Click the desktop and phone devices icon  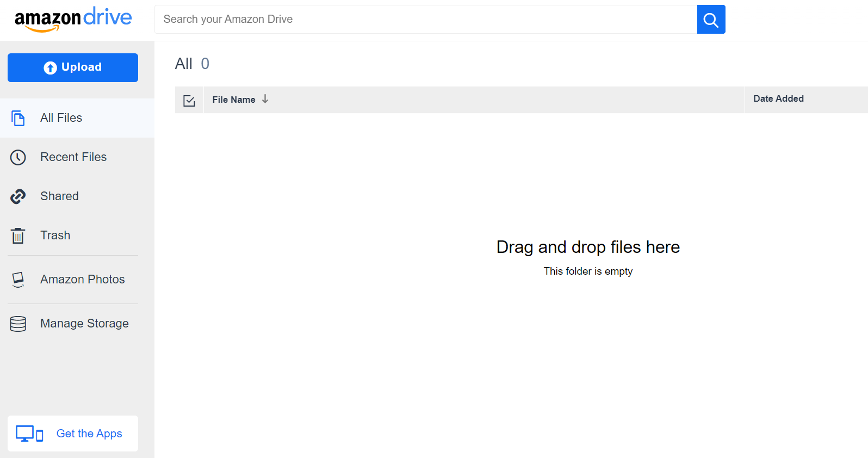pos(29,434)
